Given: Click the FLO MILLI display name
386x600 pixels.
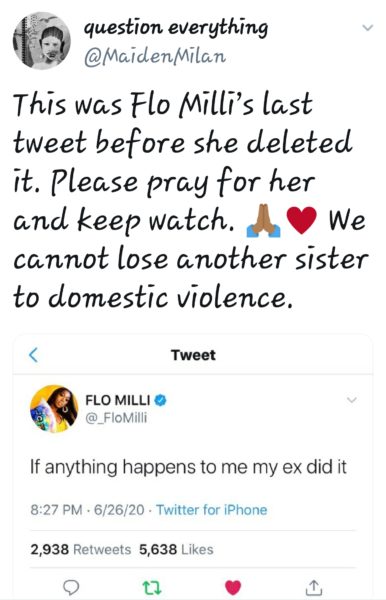Looking at the screenshot, I should pos(118,400).
